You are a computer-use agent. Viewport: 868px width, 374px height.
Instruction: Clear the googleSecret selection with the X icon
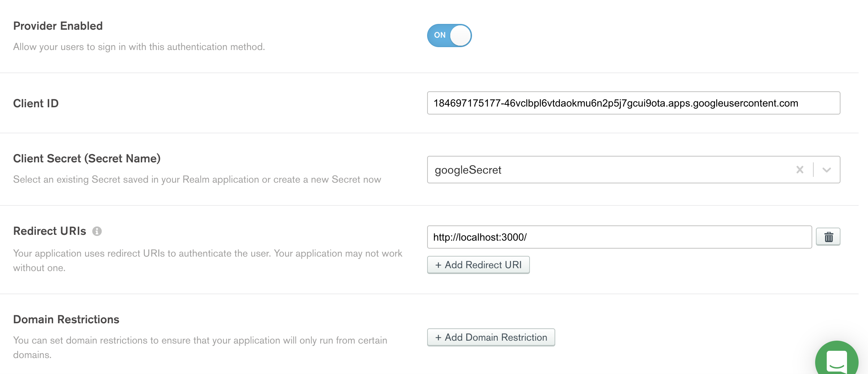click(800, 169)
